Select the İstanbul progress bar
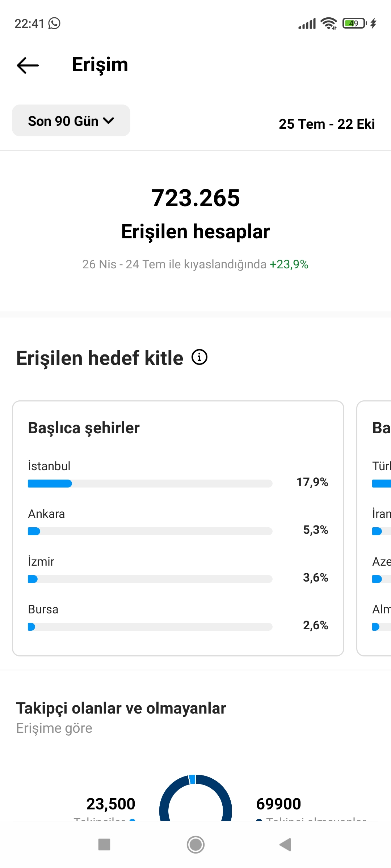Viewport: 391px width, 868px height. [150, 484]
